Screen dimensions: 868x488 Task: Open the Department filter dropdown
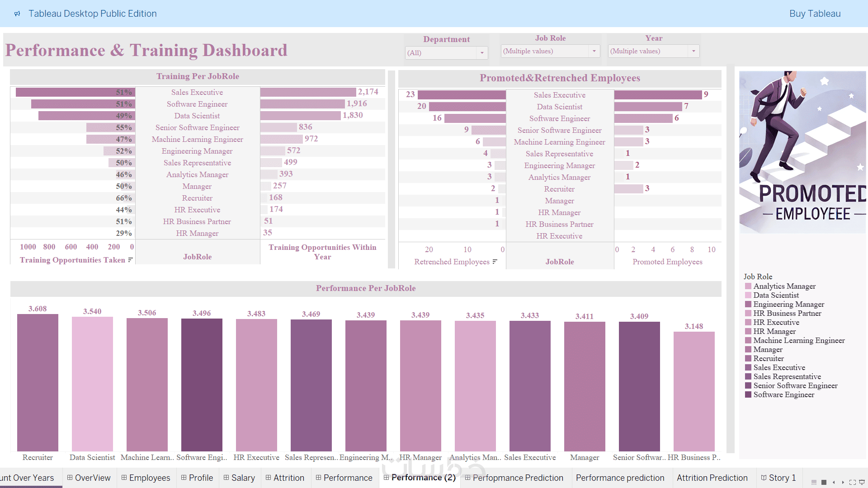[x=482, y=53]
